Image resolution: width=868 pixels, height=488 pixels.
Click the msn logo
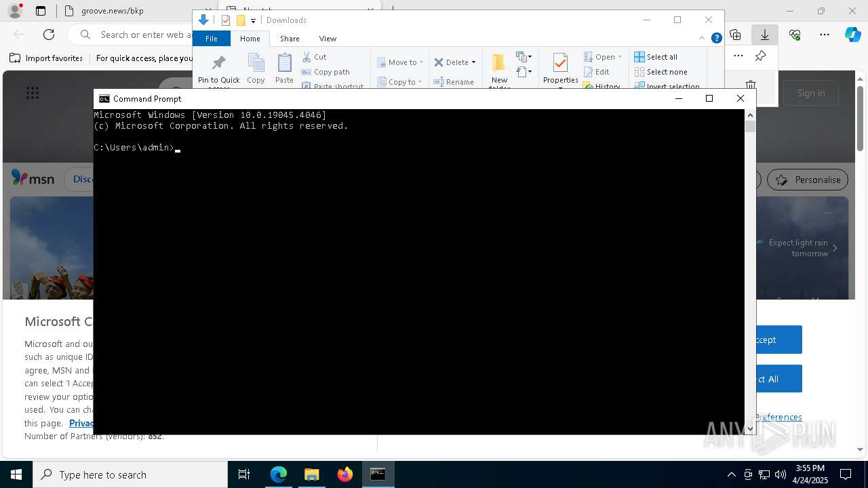coord(33,178)
